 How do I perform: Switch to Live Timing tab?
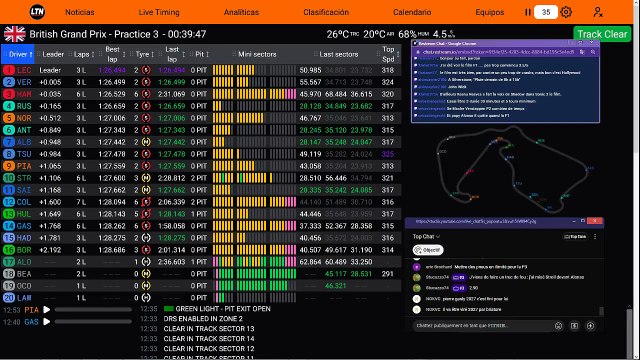click(x=159, y=12)
